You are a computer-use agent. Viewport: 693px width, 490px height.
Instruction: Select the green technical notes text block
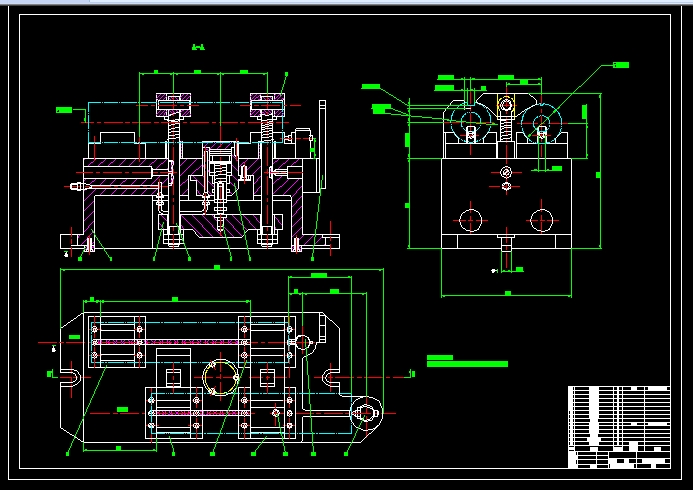[466, 361]
